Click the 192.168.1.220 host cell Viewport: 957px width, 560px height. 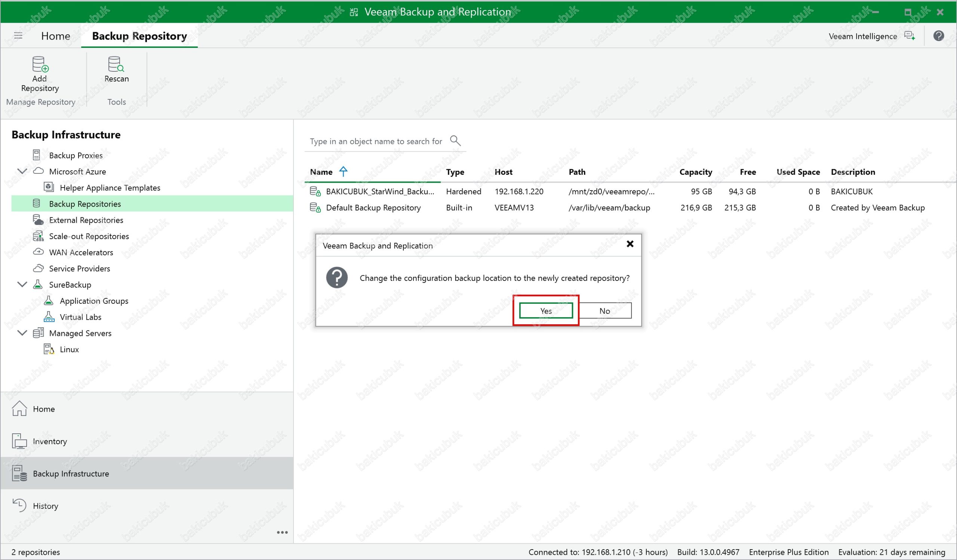tap(519, 191)
